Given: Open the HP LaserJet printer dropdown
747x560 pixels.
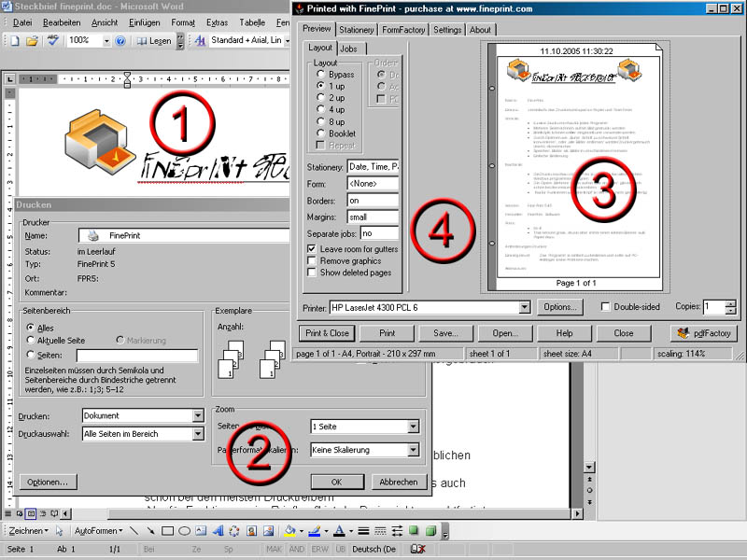Looking at the screenshot, I should coord(524,306).
